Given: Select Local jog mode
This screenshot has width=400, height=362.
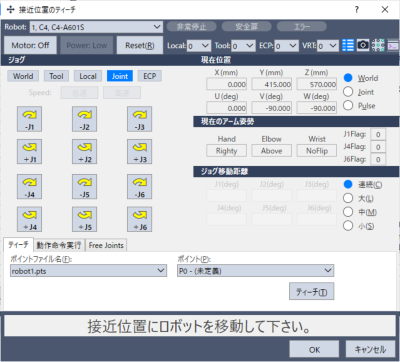Looking at the screenshot, I should tap(88, 76).
